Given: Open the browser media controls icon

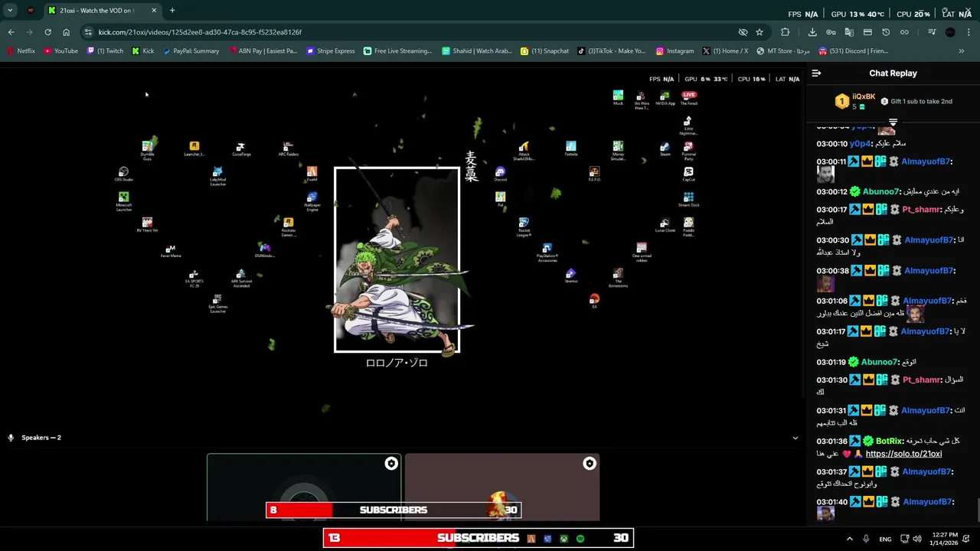Looking at the screenshot, I should click(932, 32).
